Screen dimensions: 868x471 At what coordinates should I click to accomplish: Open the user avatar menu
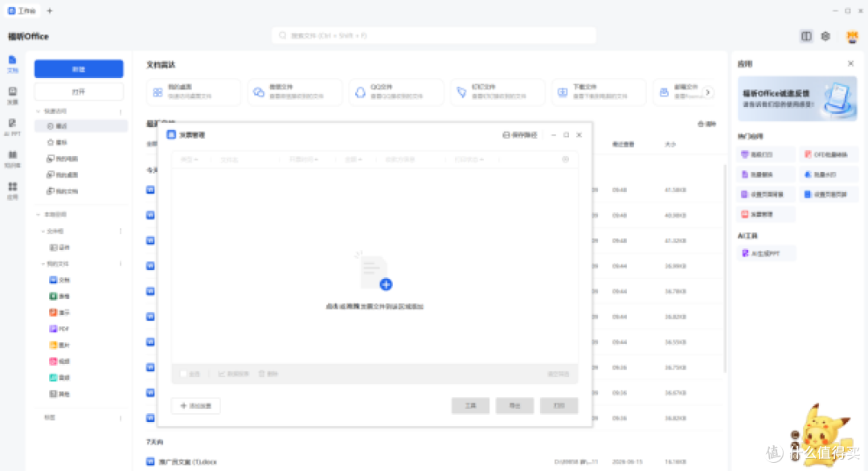[x=852, y=36]
